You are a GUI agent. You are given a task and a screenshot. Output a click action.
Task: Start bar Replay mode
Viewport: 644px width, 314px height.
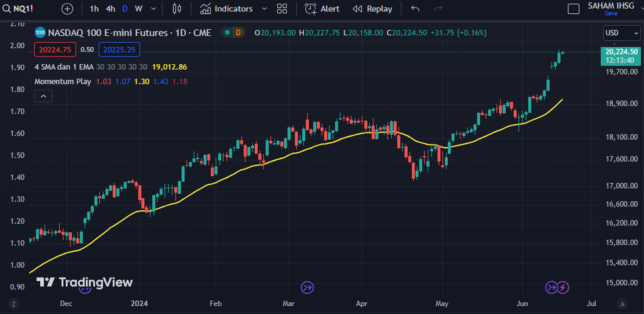pos(372,9)
